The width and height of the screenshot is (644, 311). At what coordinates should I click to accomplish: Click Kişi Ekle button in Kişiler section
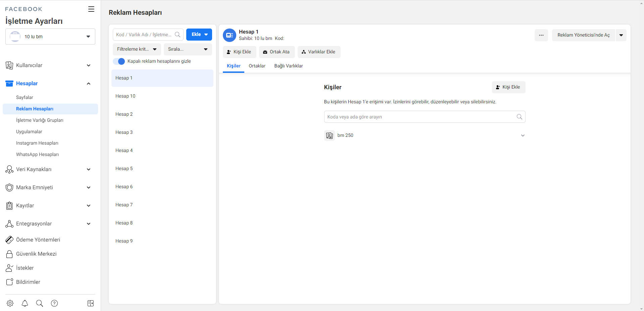pyautogui.click(x=508, y=87)
